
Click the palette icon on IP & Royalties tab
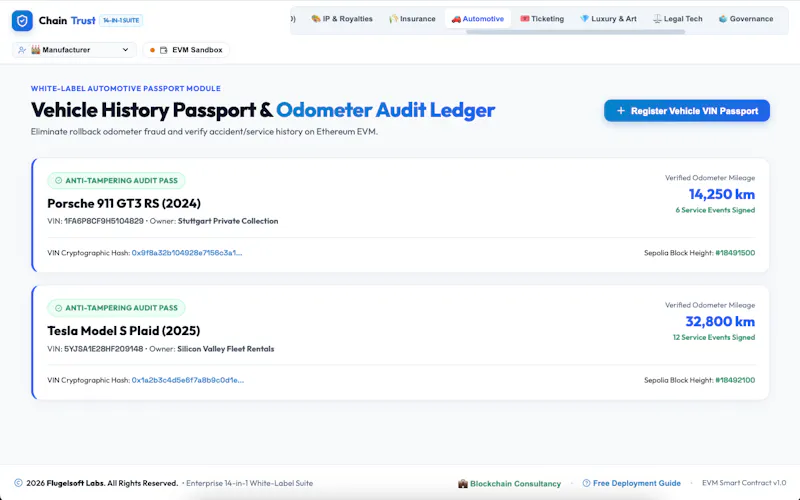pos(316,19)
